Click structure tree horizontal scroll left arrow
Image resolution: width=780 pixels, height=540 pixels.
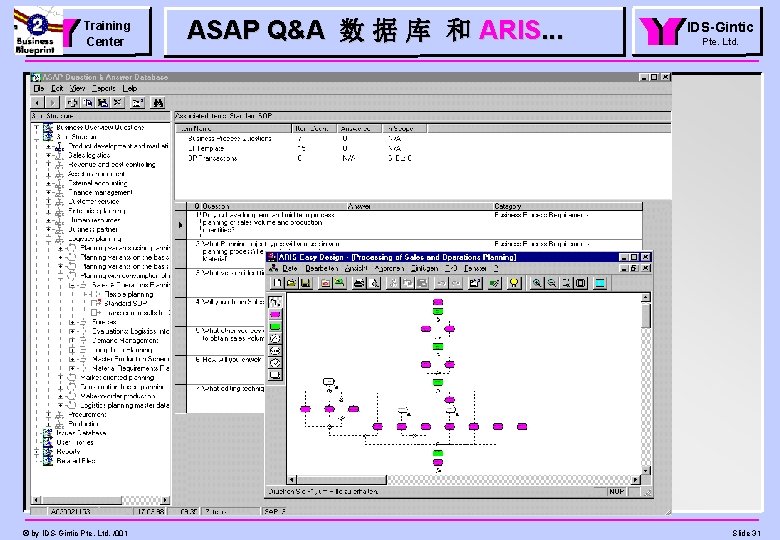click(36, 500)
